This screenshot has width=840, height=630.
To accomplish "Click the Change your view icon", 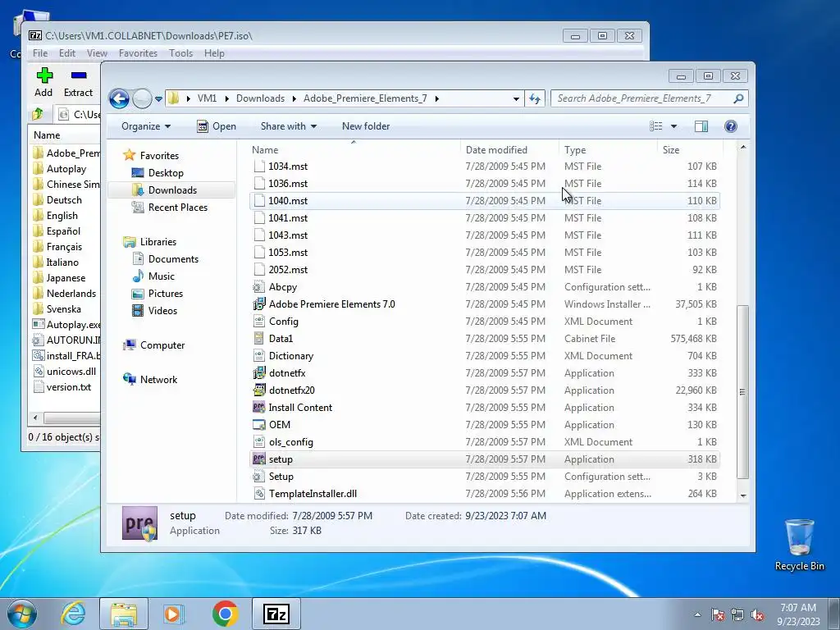I will (x=655, y=126).
